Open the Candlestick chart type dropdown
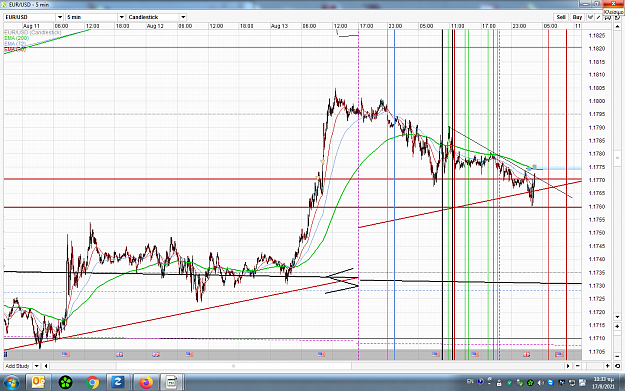 (183, 17)
